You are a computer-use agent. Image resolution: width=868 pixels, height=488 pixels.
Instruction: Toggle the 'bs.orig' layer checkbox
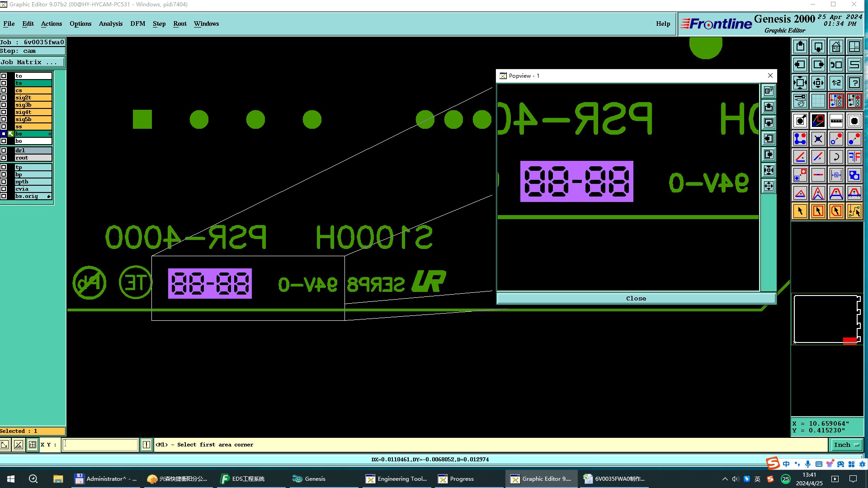pos(4,196)
